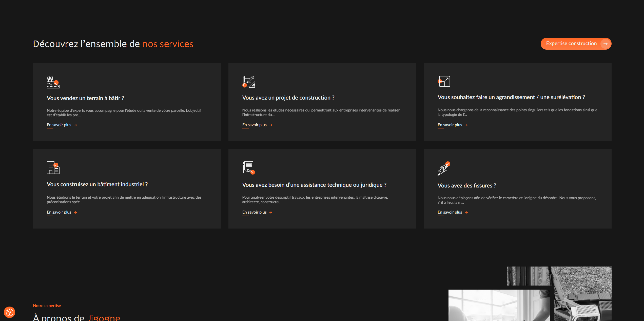Viewport: 644px width, 321px height.
Task: Click description starting Nous réalisons les études nécessaires
Action: point(321,112)
